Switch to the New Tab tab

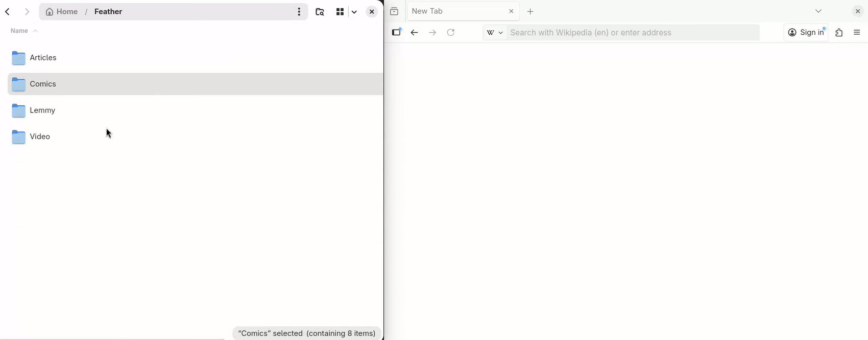(x=454, y=11)
